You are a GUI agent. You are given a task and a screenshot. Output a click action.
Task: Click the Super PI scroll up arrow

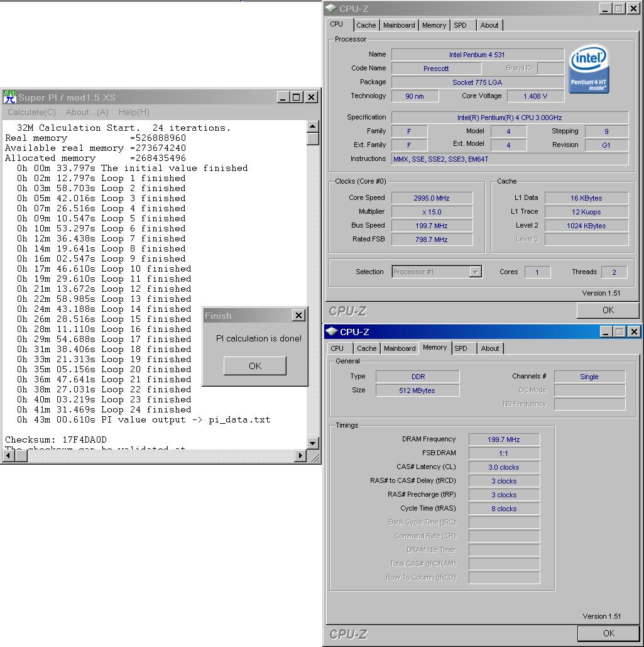click(x=312, y=126)
